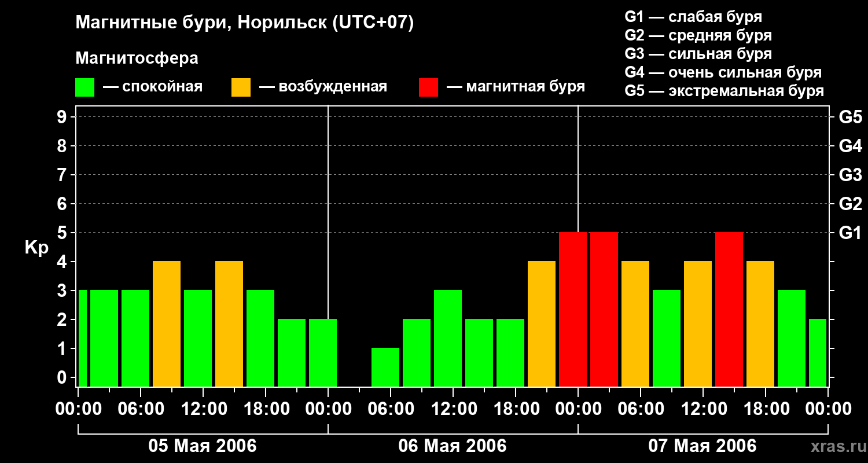Click the green Kp 3 bar after 12:00 on 06 Мая
The height and width of the screenshot is (463, 868).
[448, 338]
